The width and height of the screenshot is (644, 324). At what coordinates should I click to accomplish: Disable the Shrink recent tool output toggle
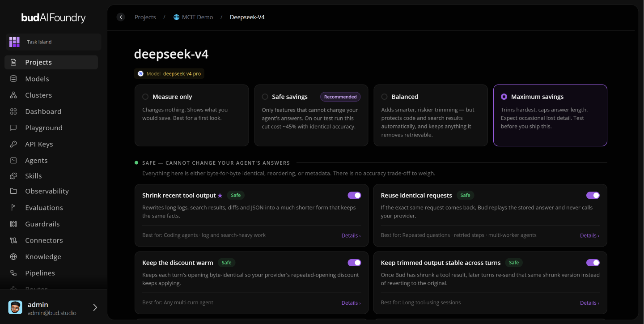point(354,195)
